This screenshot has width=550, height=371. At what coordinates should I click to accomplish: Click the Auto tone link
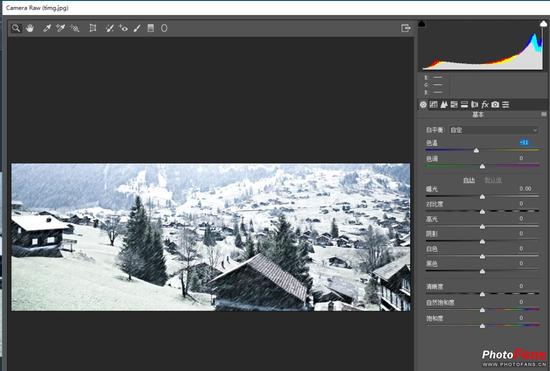[469, 180]
